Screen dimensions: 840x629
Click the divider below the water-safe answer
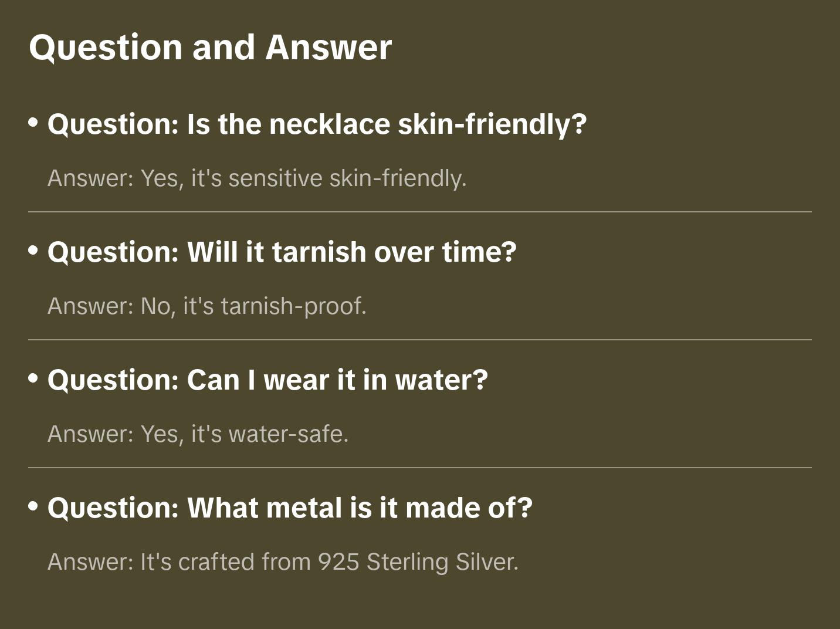click(x=420, y=468)
